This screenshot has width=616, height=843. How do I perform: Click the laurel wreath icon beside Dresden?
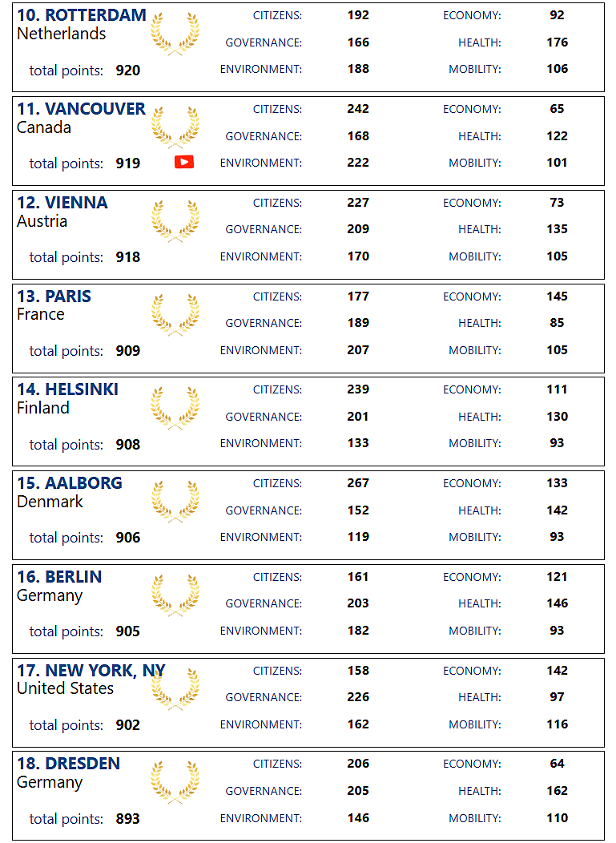pyautogui.click(x=175, y=783)
